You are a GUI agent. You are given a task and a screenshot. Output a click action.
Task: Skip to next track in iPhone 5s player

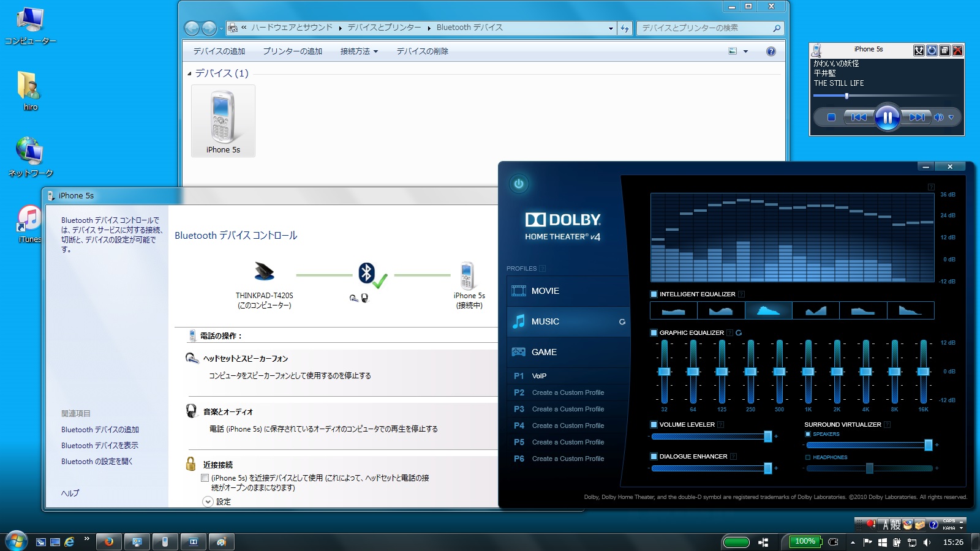916,118
